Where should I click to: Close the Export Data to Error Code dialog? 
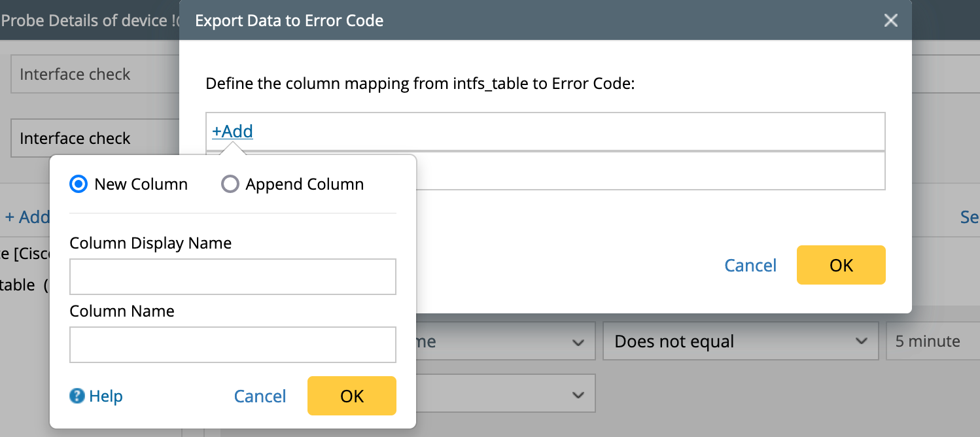coord(890,20)
